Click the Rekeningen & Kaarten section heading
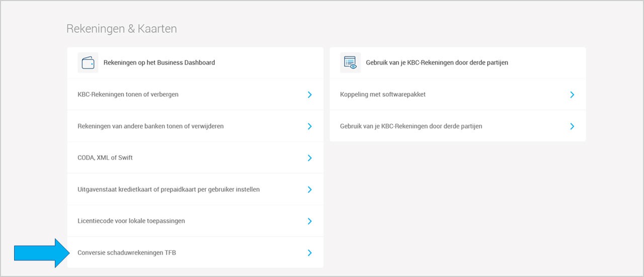The image size is (644, 277). [x=122, y=29]
